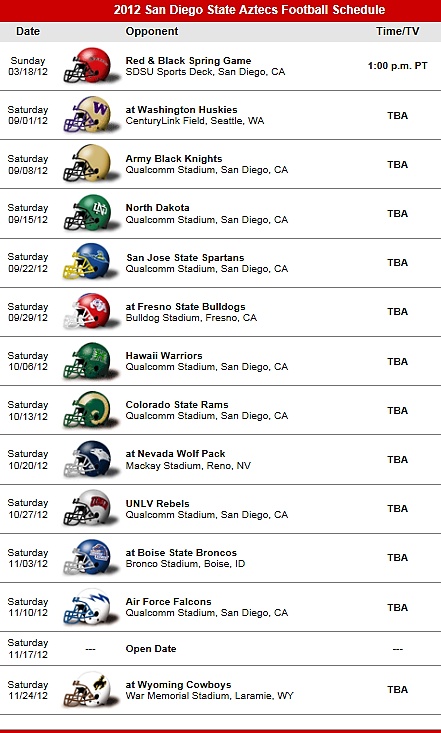The width and height of the screenshot is (441, 733).
Task: Select the Fresno State Bulldogs helmet icon
Action: pyautogui.click(x=87, y=311)
